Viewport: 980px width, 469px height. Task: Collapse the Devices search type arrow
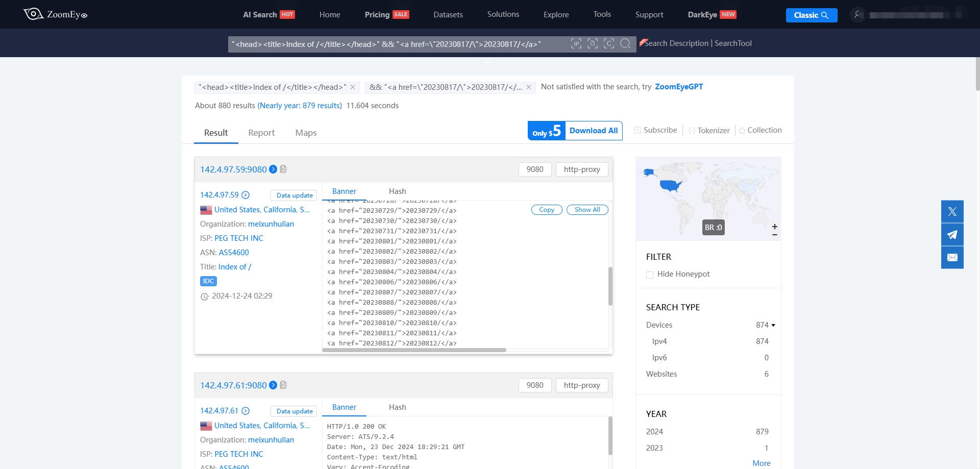tap(773, 325)
